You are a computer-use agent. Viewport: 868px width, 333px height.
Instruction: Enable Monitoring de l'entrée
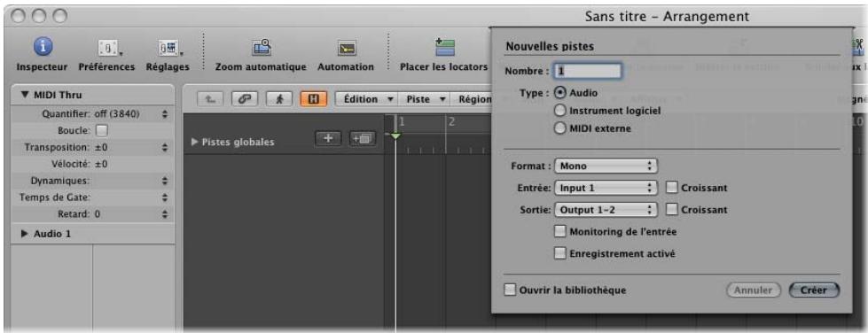click(560, 232)
